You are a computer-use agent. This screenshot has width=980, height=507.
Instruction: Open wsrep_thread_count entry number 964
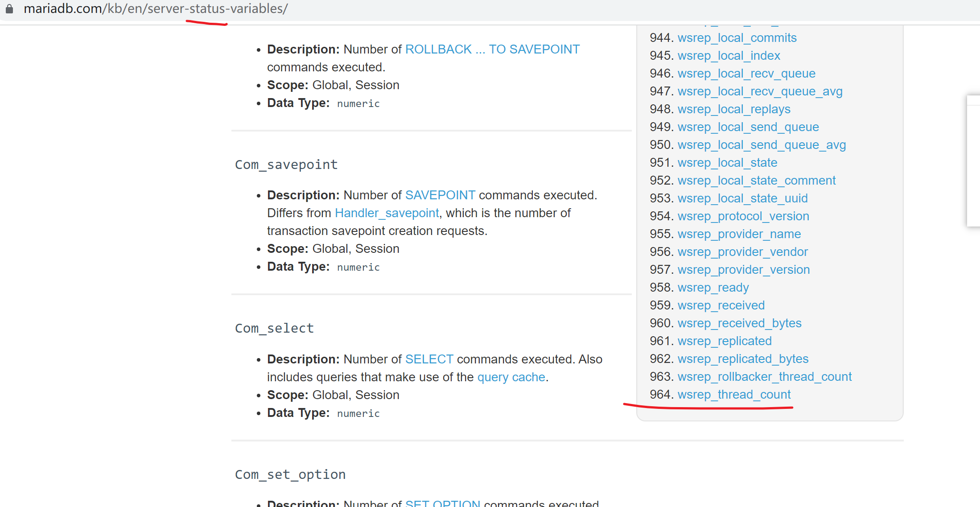point(734,395)
